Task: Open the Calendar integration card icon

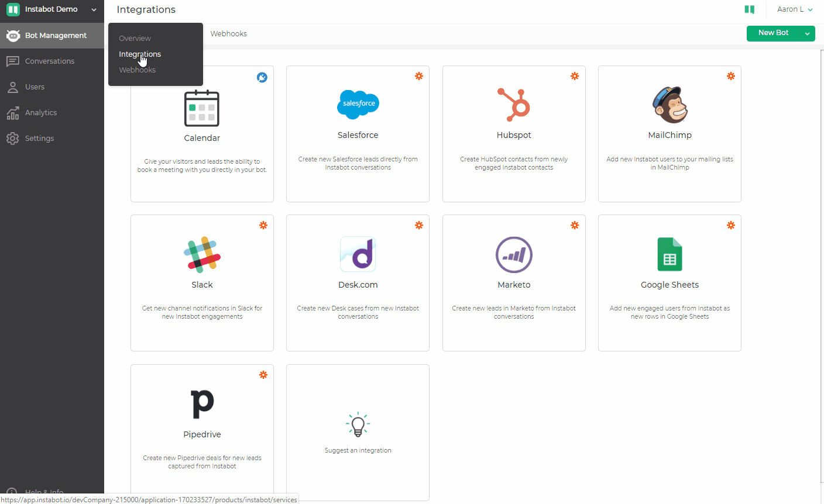Action: pos(202,108)
